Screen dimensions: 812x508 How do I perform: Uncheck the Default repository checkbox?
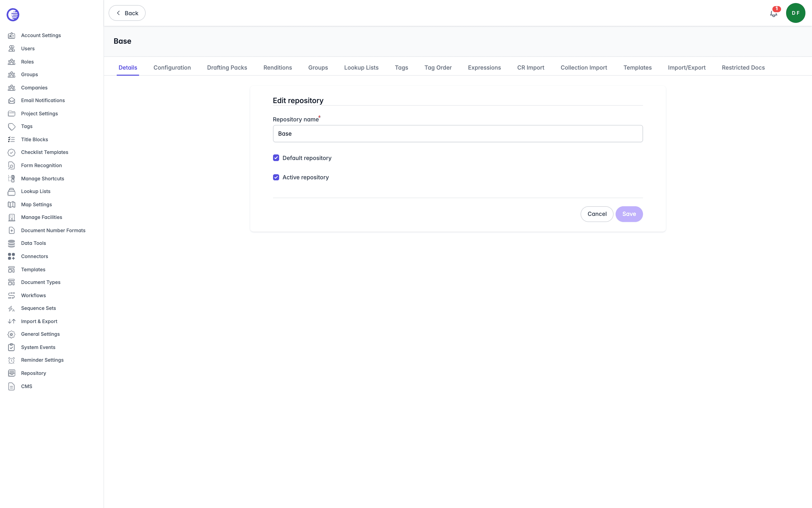click(x=276, y=158)
